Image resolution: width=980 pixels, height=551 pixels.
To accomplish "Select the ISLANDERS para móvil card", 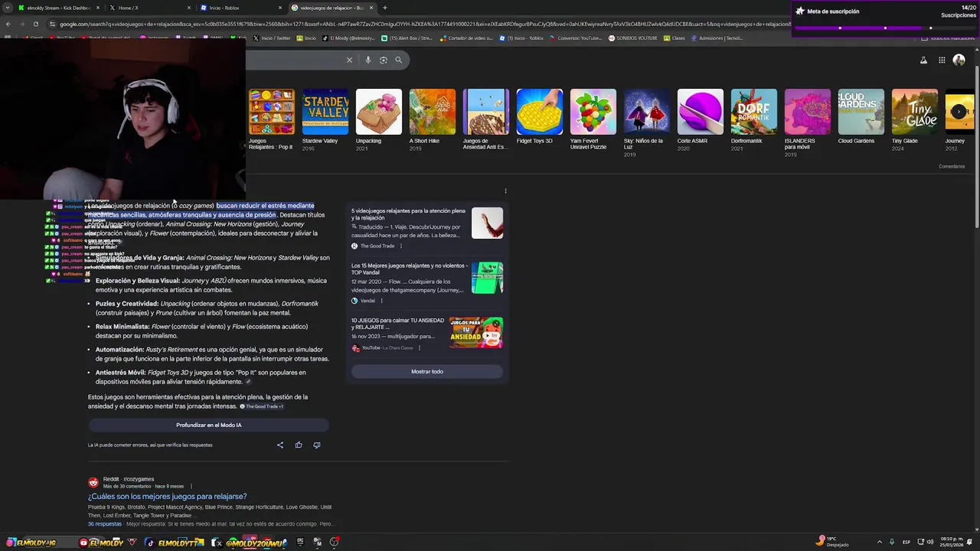I will (807, 122).
